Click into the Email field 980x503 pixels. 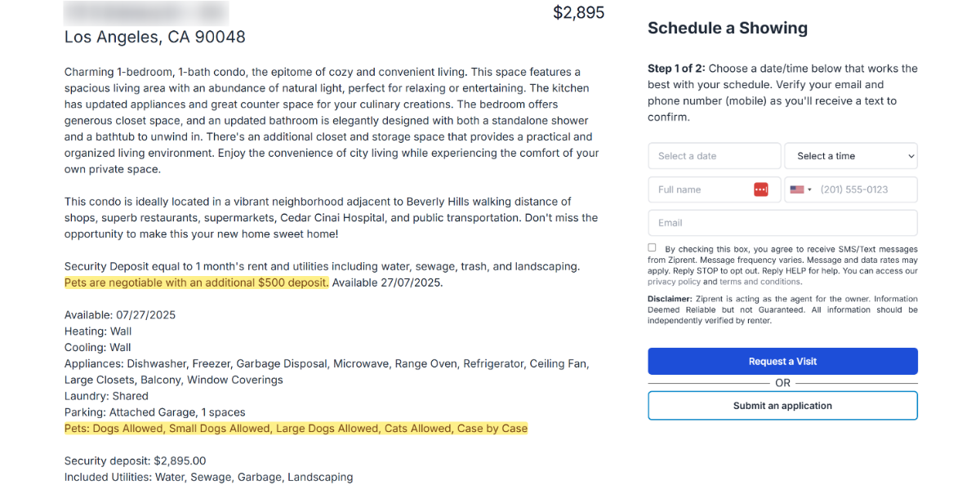pyautogui.click(x=782, y=223)
